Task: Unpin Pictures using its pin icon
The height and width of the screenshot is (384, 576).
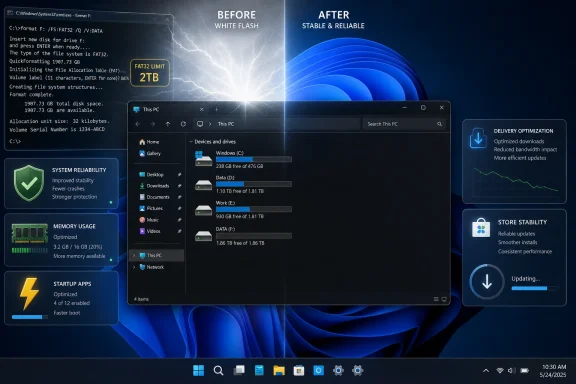Action: 179,208
